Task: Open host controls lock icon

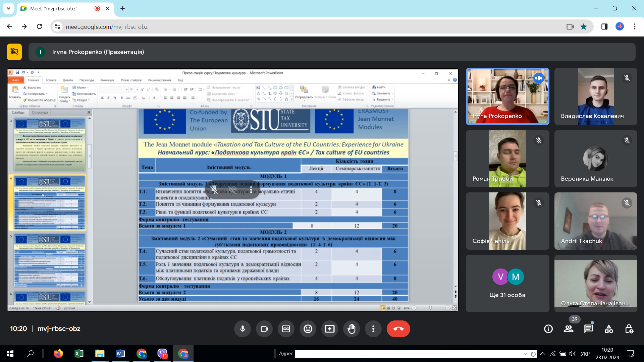Action: coord(629,329)
